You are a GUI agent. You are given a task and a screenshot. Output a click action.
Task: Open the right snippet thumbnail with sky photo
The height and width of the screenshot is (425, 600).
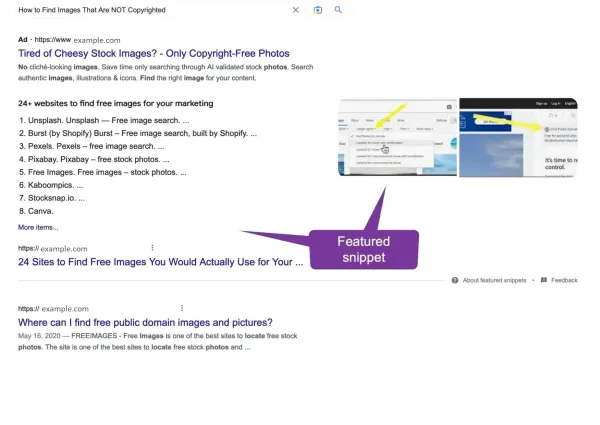518,137
